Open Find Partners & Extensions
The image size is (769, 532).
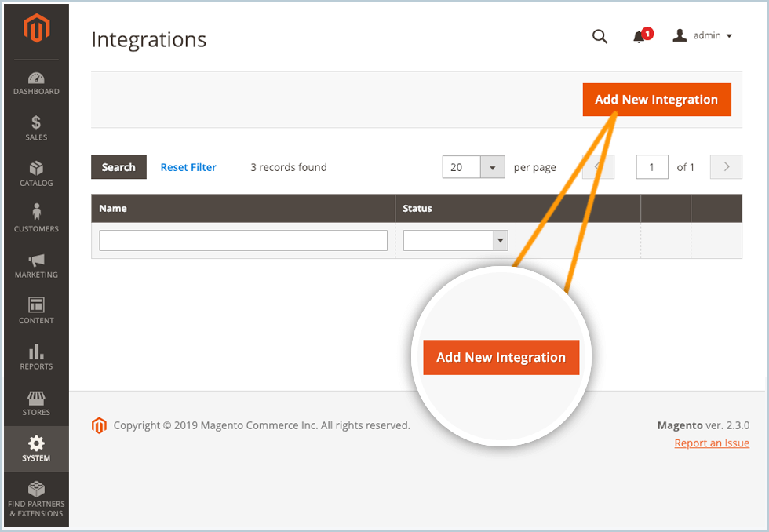(36, 500)
